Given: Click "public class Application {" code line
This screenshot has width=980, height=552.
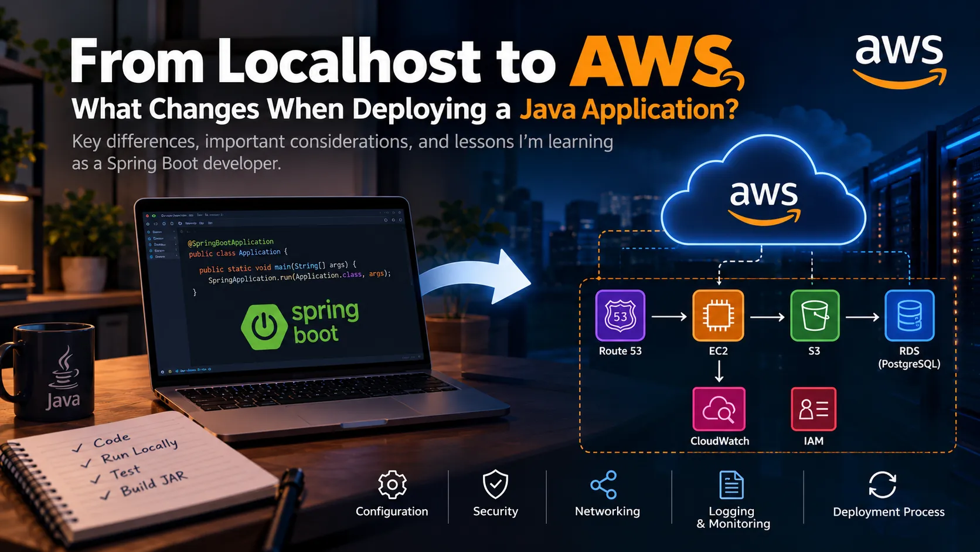Looking at the screenshot, I should click(238, 253).
